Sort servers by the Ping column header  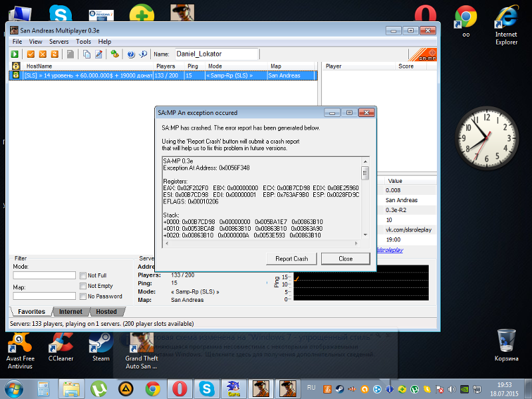click(195, 66)
